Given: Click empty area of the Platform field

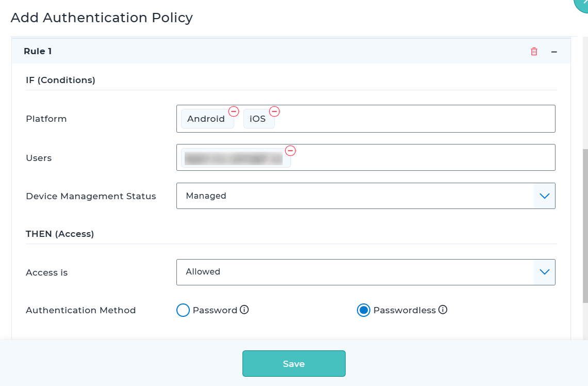Looking at the screenshot, I should point(413,119).
